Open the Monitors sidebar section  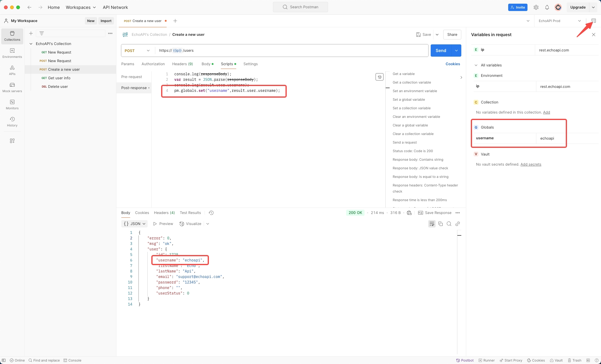(12, 105)
